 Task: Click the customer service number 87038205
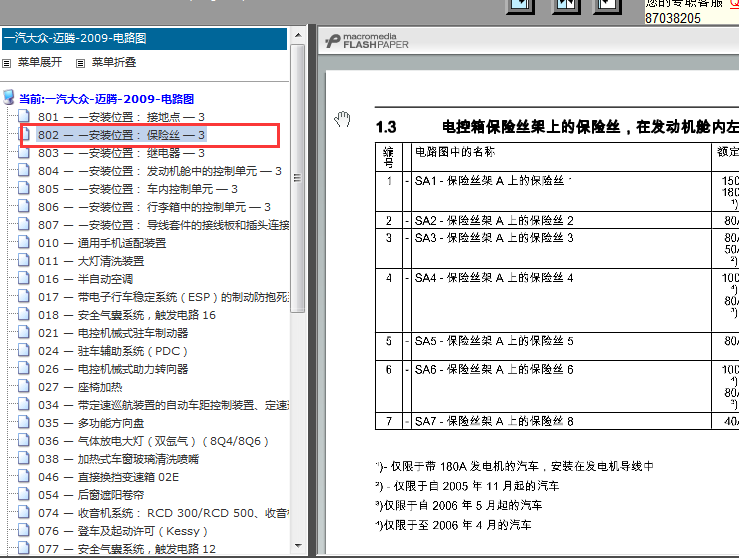click(x=673, y=18)
